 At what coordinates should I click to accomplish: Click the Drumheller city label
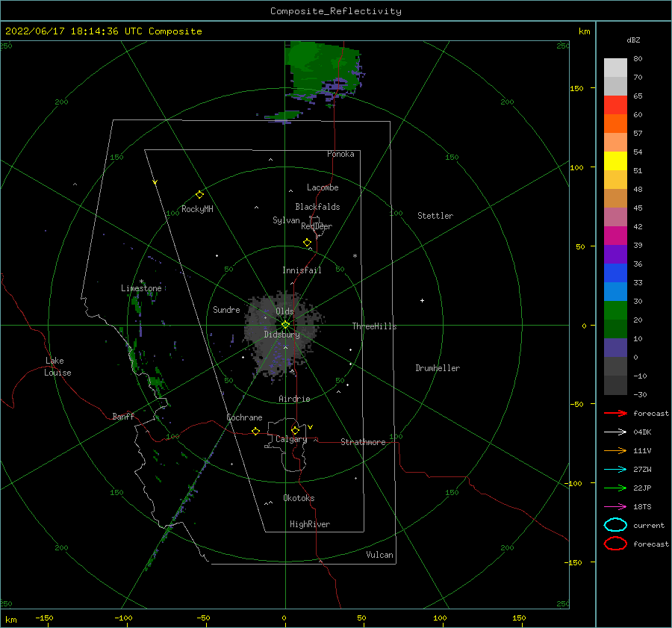click(438, 368)
